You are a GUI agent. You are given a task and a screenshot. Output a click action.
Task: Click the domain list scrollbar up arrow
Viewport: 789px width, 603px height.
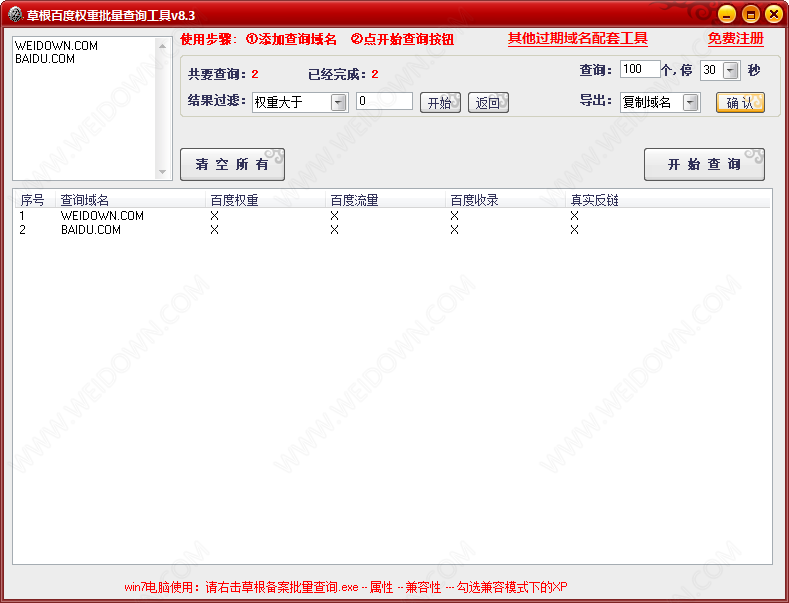click(x=162, y=46)
